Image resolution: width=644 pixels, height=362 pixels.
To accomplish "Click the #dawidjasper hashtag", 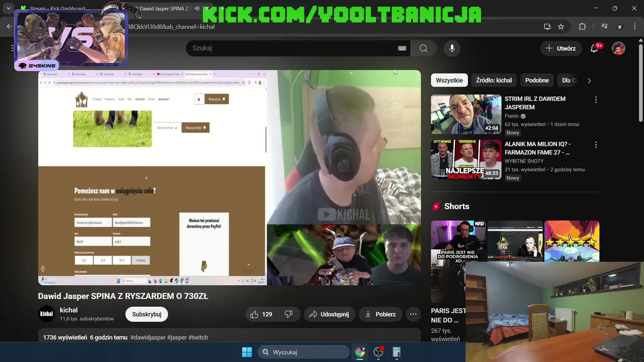I will [x=148, y=337].
